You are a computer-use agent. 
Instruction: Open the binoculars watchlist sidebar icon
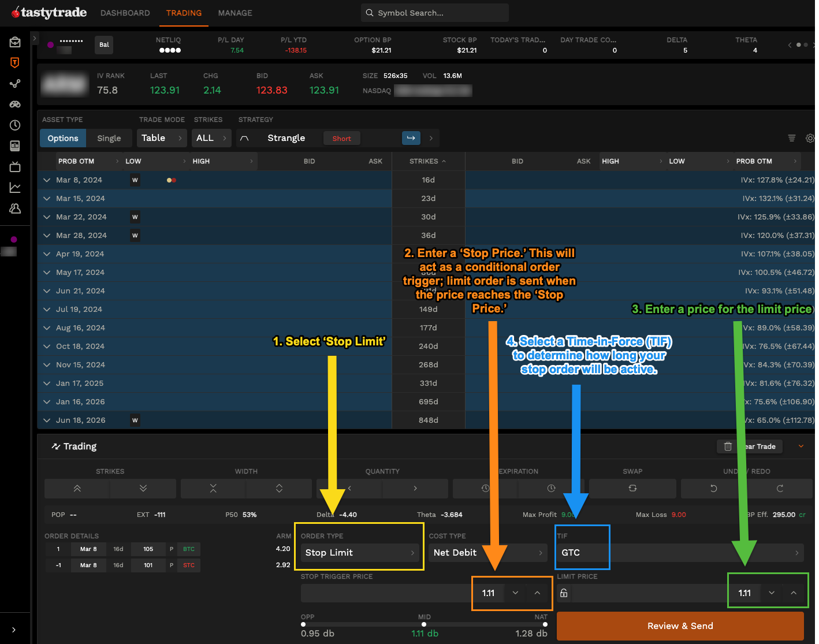point(15,104)
